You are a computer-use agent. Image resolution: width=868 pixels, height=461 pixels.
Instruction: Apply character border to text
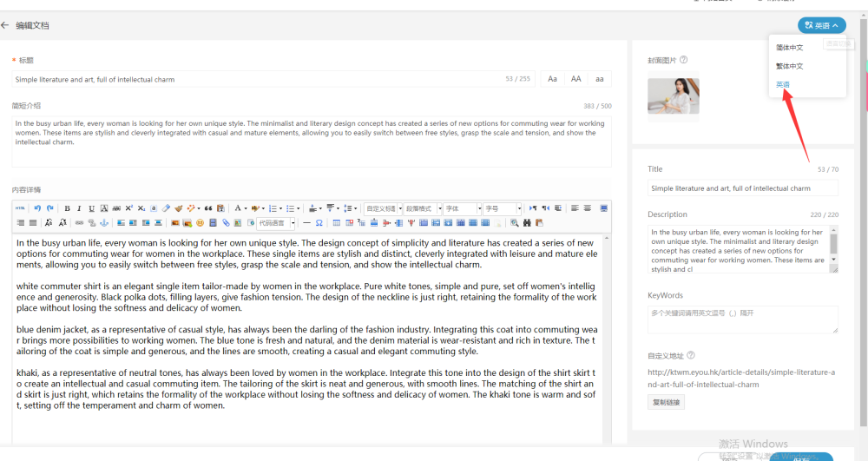tap(104, 208)
